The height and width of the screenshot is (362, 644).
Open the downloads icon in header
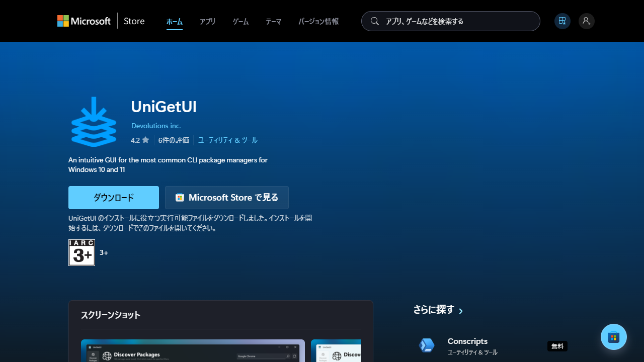562,21
